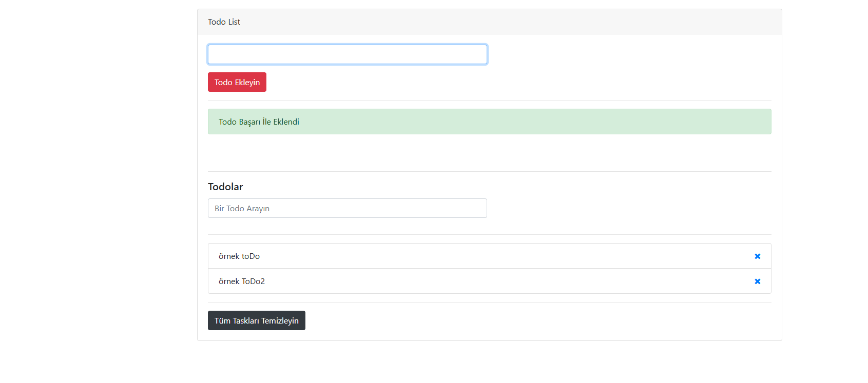Click the 'Bir Todo Arayın' search box
Viewport: 868px width, 383px height.
point(347,208)
